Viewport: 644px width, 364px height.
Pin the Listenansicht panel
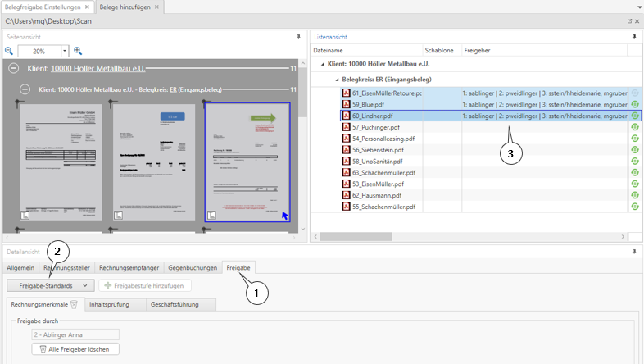click(634, 37)
